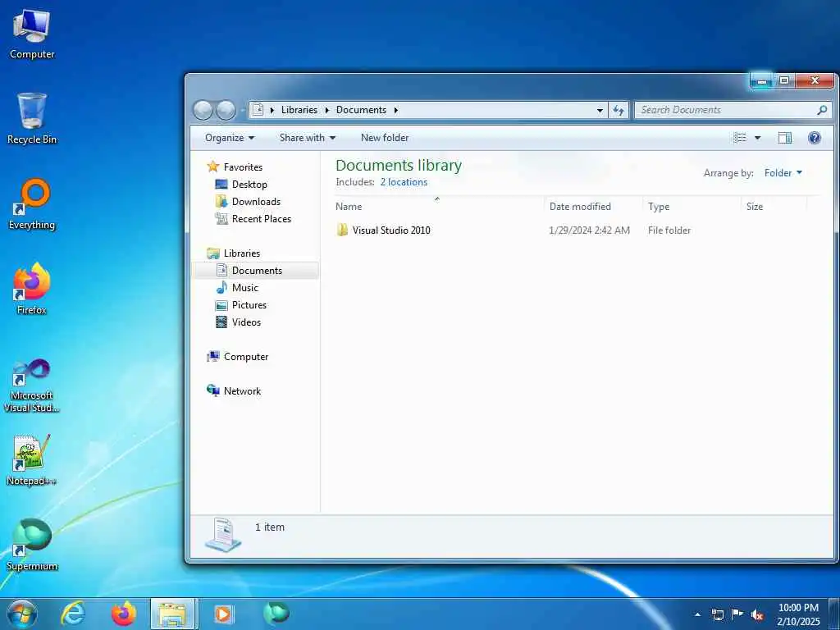
Task: Expand the arrow after Documents in breadcrumb
Action: point(396,110)
